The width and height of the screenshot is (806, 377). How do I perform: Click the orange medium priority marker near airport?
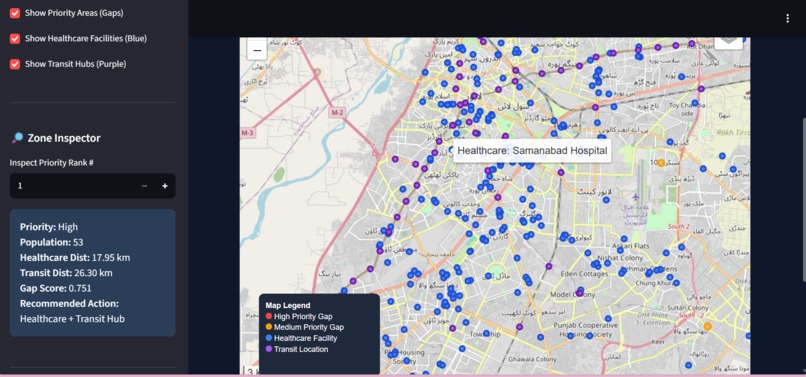[661, 163]
